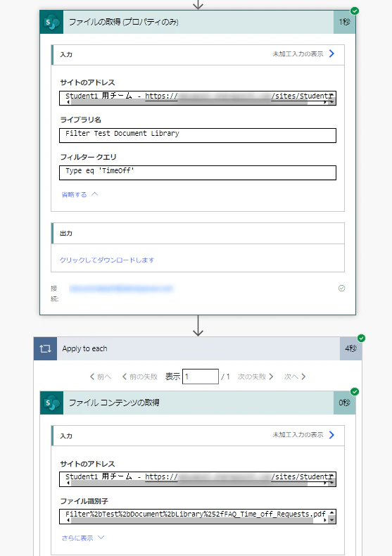The image size is (392, 556).
Task: Expand more details with さらに表示
Action: pyautogui.click(x=83, y=538)
